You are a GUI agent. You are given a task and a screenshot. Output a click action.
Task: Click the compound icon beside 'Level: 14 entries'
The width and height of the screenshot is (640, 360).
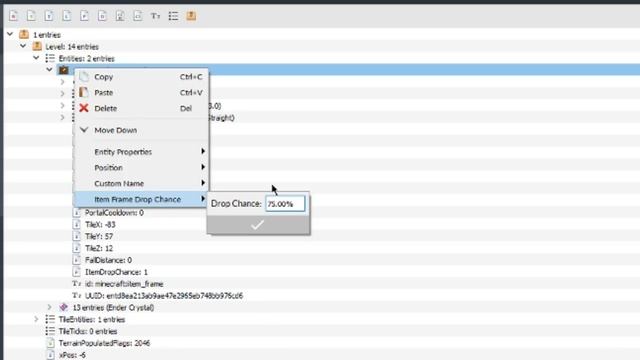[37, 46]
